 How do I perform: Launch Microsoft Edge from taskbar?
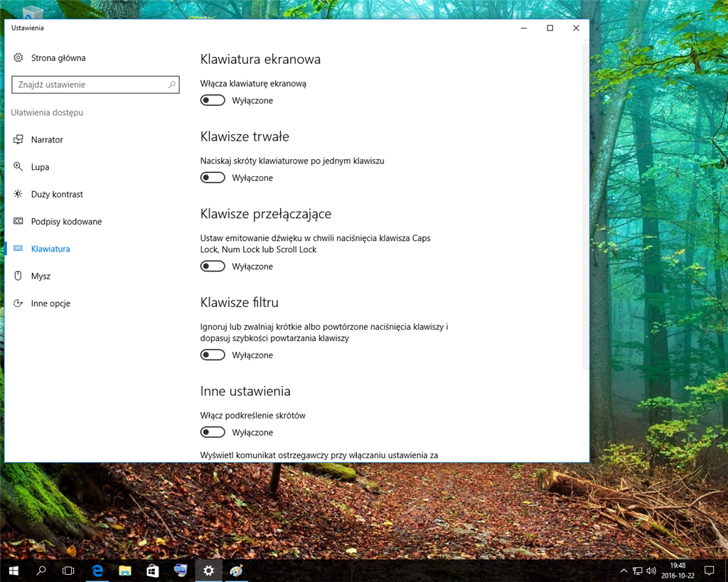tap(97, 571)
